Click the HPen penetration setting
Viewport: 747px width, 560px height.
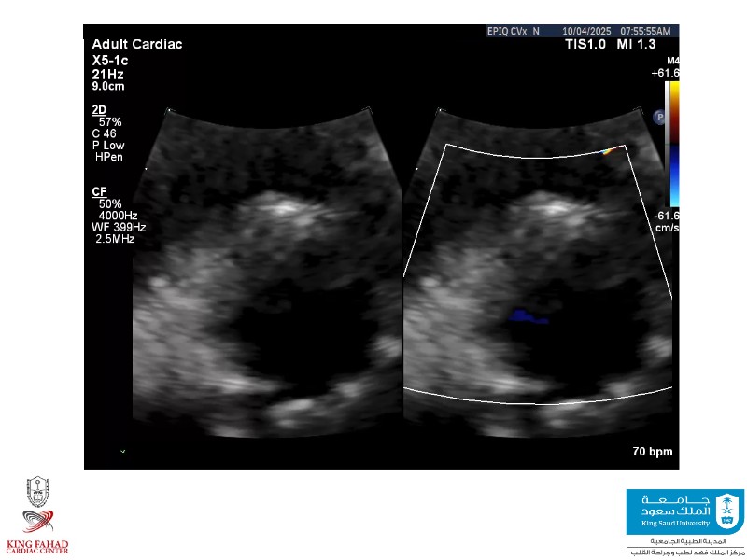pyautogui.click(x=109, y=158)
